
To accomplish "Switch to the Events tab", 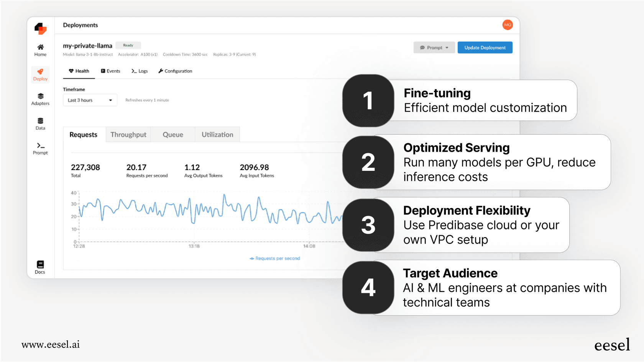I will pos(110,71).
